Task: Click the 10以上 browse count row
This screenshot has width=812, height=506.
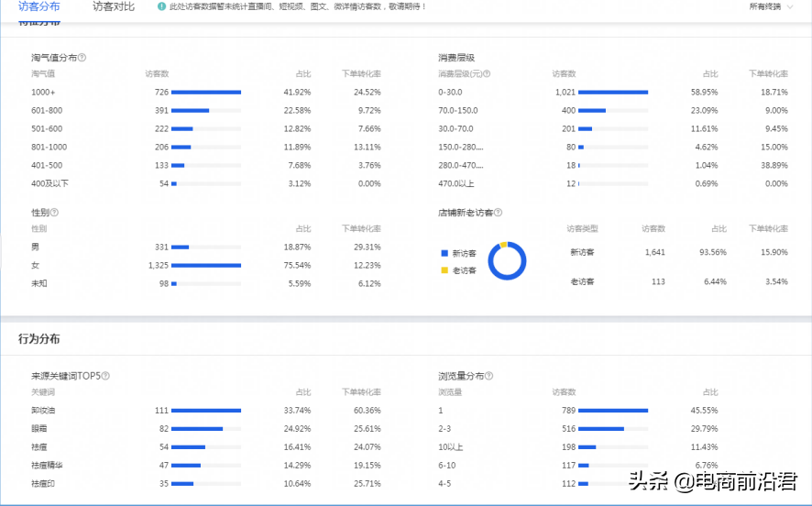Action: pyautogui.click(x=578, y=447)
